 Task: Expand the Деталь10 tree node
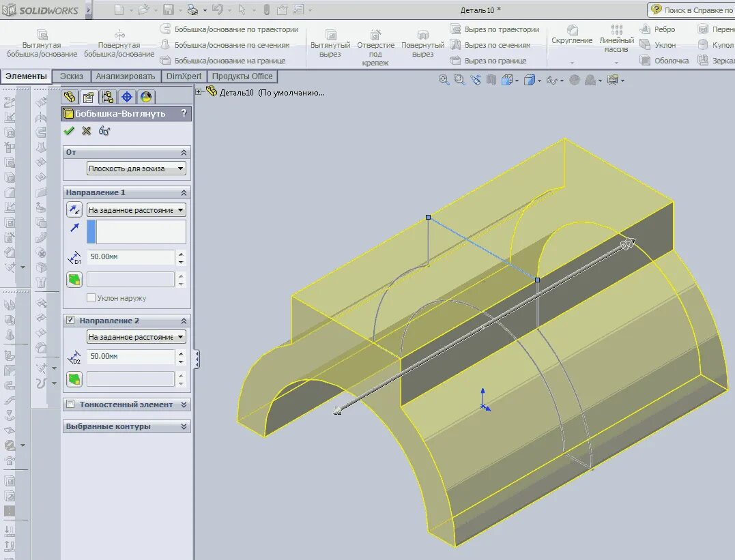tap(199, 92)
